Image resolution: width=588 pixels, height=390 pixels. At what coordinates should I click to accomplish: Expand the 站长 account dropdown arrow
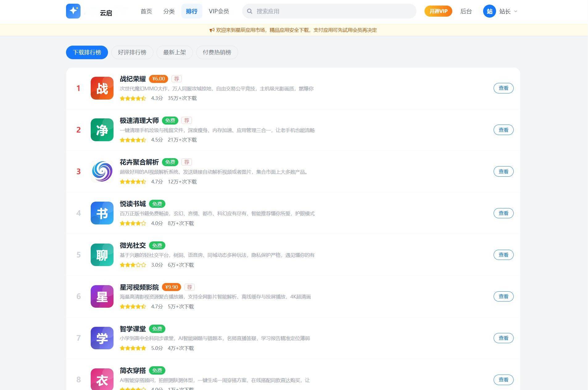(x=516, y=11)
